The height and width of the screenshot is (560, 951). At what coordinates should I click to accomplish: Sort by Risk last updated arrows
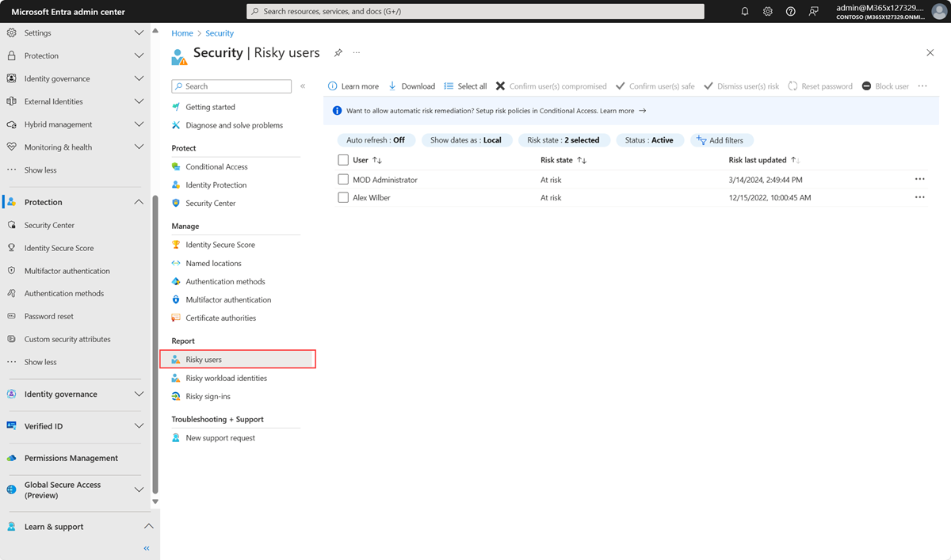[796, 160]
